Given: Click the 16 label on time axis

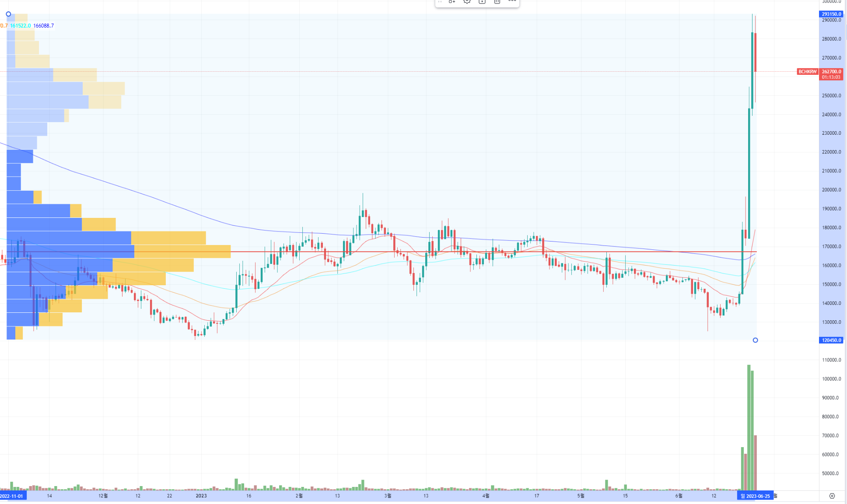Looking at the screenshot, I should coord(248,496).
